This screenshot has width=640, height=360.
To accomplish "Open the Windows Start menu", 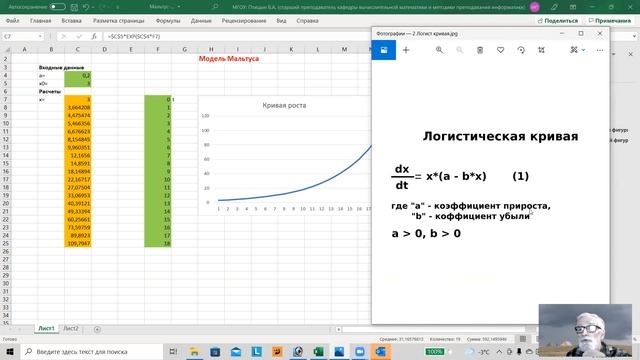I will [10, 351].
